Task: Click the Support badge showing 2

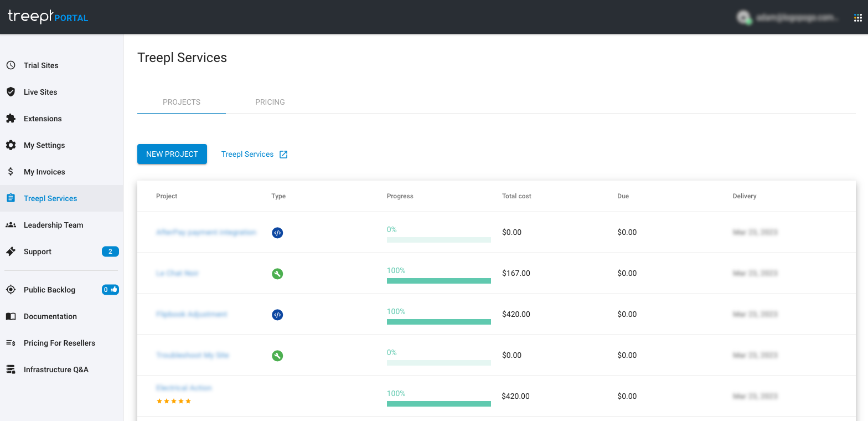Action: (110, 251)
